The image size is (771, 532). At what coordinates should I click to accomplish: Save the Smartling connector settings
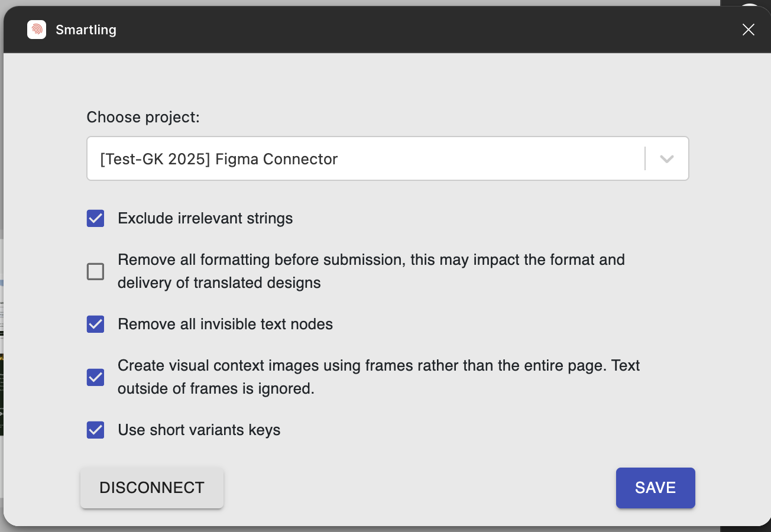[x=655, y=488]
